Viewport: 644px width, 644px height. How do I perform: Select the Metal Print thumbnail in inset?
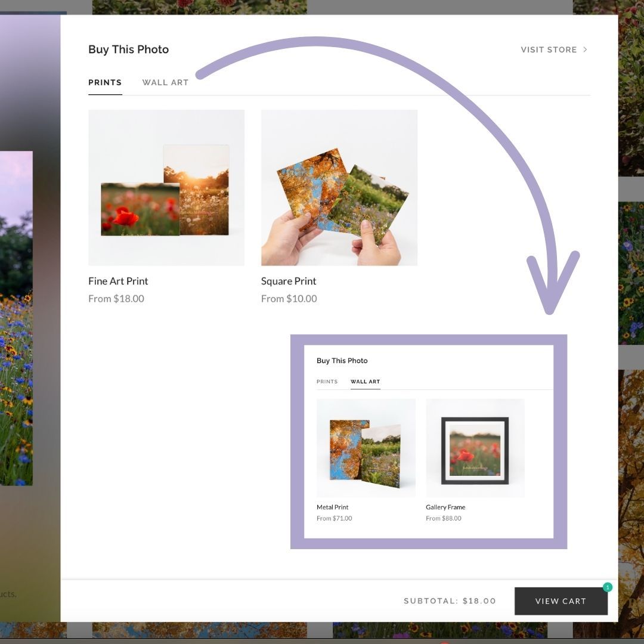[x=366, y=448]
